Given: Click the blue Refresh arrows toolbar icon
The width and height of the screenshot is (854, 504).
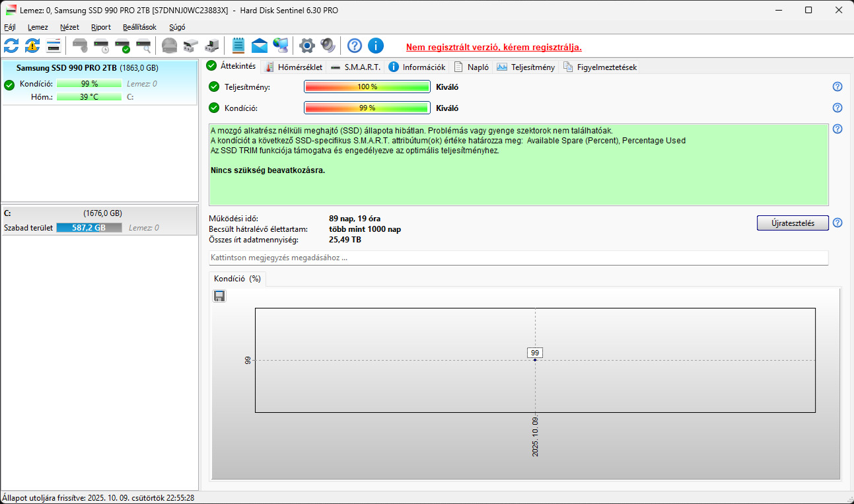Looking at the screenshot, I should click(x=11, y=46).
